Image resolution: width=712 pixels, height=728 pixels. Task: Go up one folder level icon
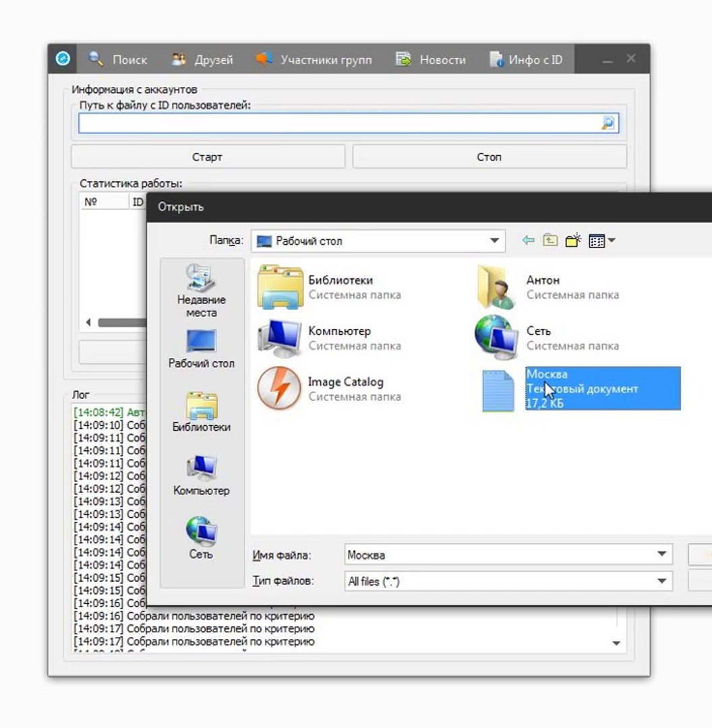pyautogui.click(x=550, y=240)
